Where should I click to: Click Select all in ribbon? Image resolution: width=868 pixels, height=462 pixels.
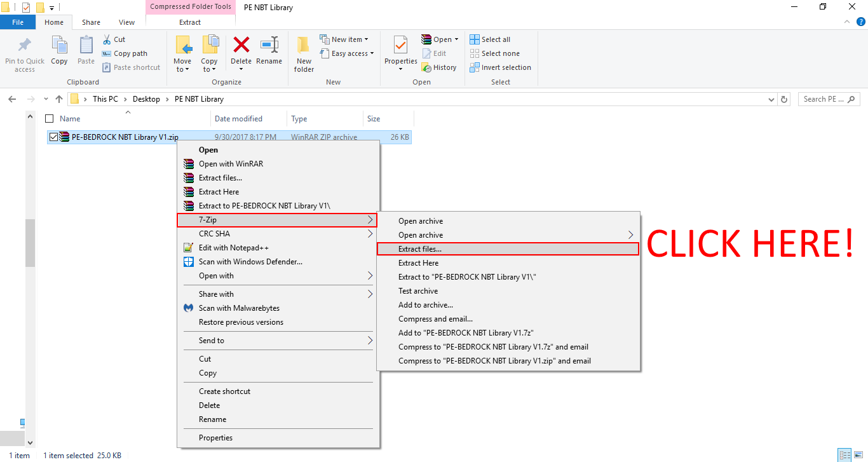(x=490, y=39)
